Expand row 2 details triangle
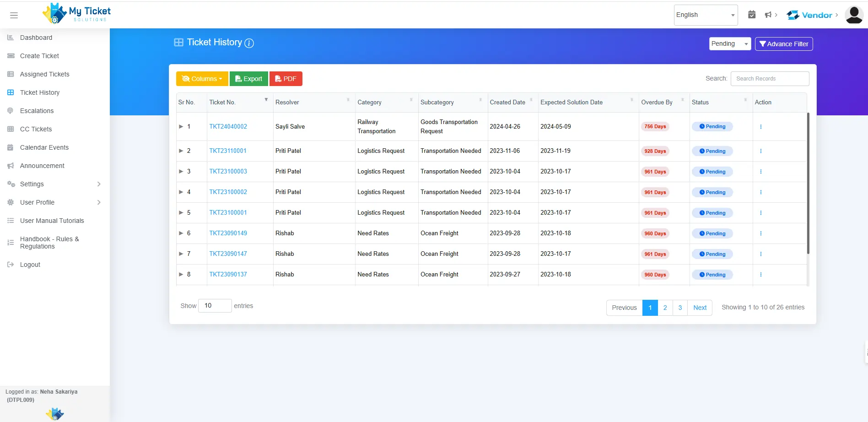The image size is (868, 422). click(x=181, y=151)
